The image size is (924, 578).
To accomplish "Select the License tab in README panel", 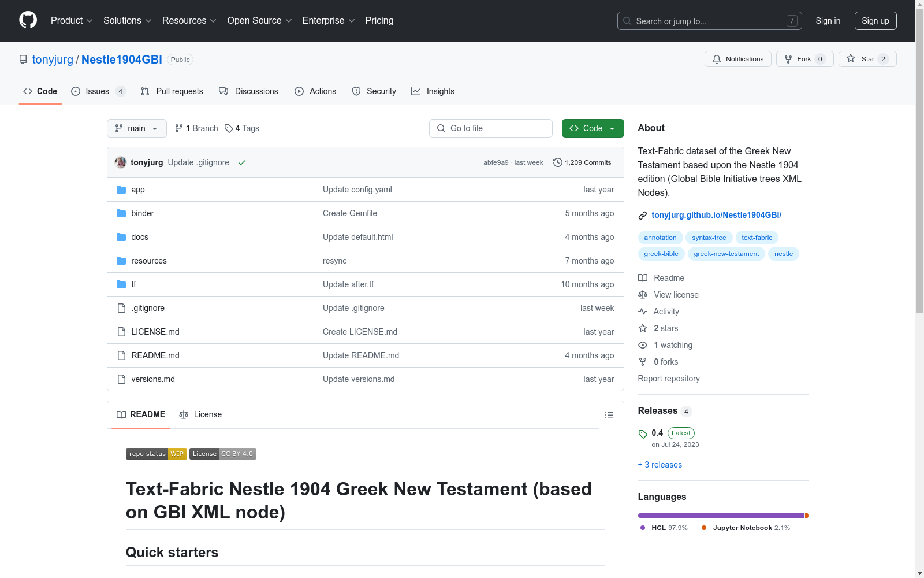I will click(x=200, y=414).
